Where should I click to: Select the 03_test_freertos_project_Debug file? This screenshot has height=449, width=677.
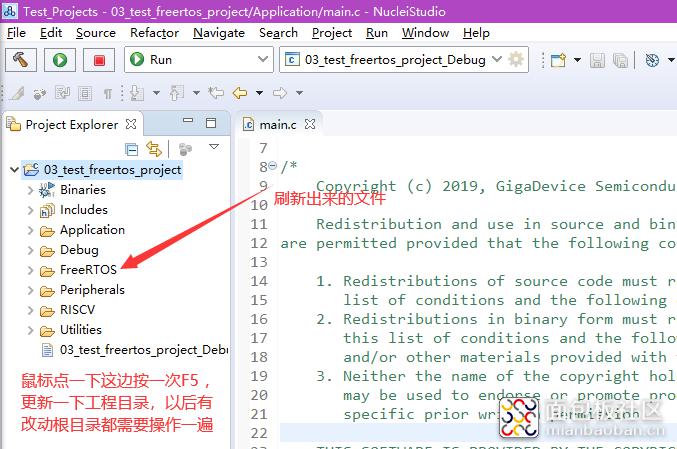(x=135, y=350)
